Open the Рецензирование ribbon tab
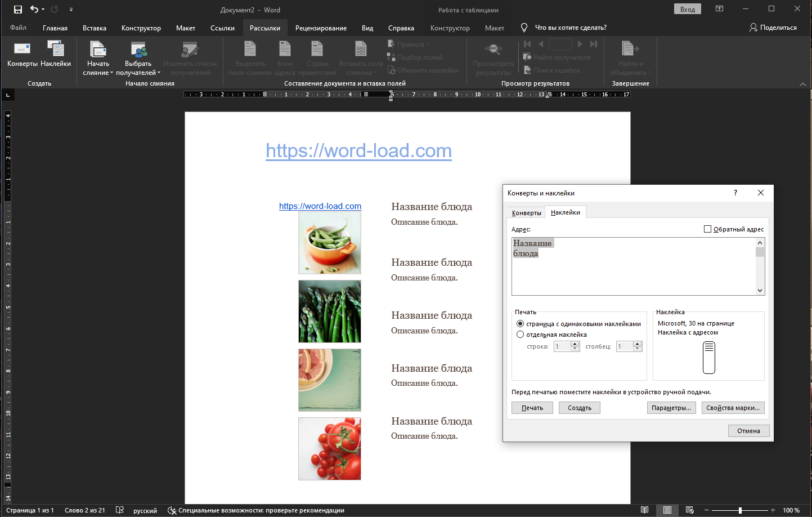This screenshot has height=517, width=812. [321, 28]
